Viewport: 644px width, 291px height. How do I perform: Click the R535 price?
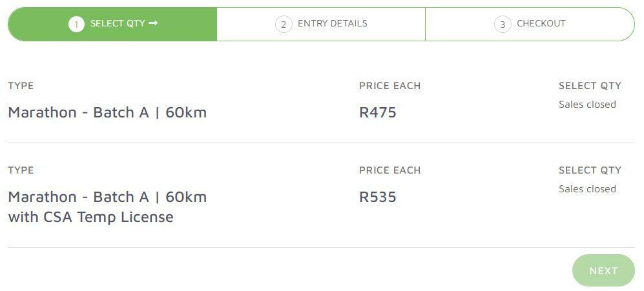(378, 197)
